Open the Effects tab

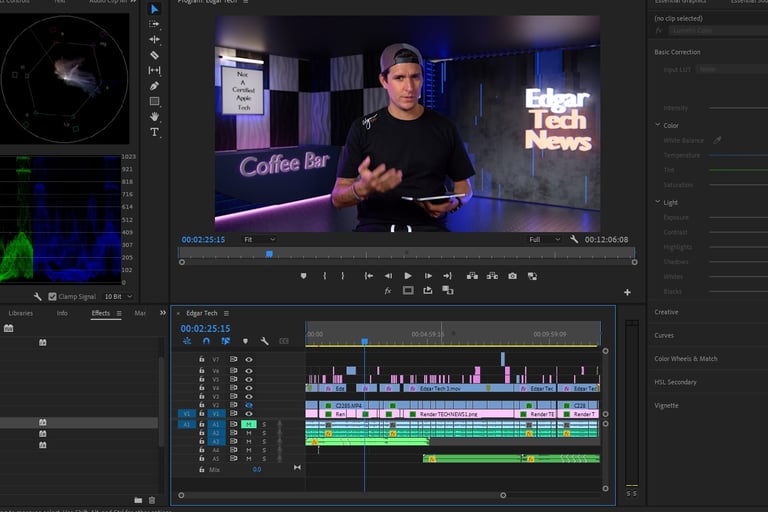100,313
